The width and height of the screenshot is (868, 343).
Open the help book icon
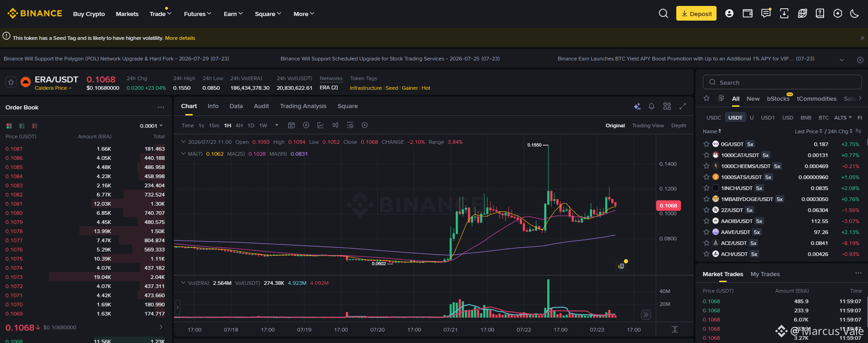point(820,14)
